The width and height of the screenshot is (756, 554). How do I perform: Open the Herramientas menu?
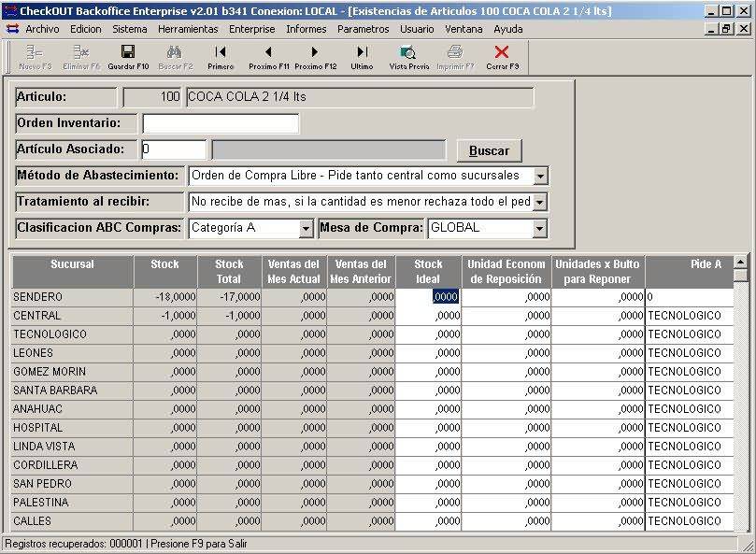pyautogui.click(x=188, y=29)
